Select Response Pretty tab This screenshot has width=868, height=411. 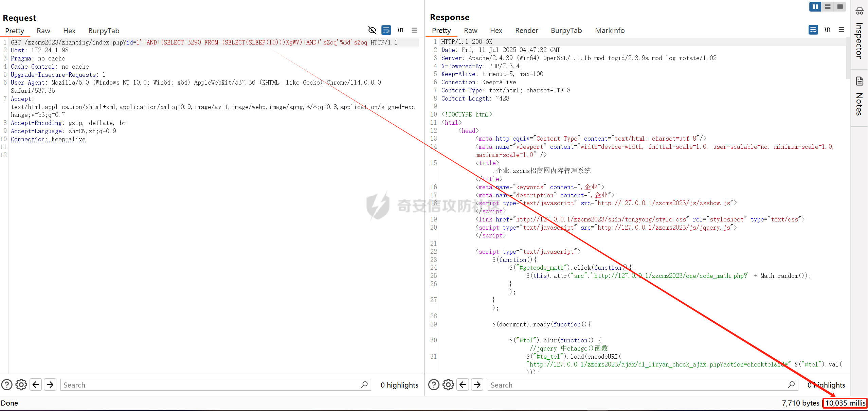tap(441, 31)
